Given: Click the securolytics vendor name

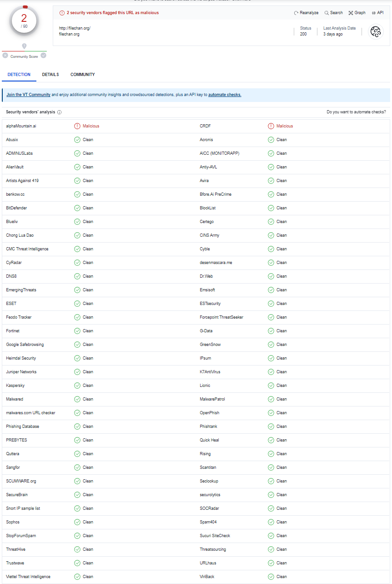Looking at the screenshot, I should [x=210, y=495].
